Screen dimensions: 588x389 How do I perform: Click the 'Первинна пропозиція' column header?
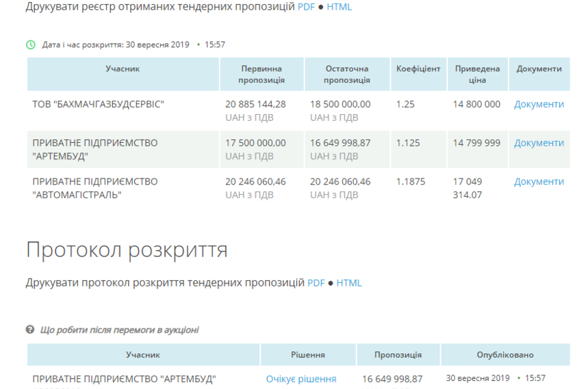261,75
